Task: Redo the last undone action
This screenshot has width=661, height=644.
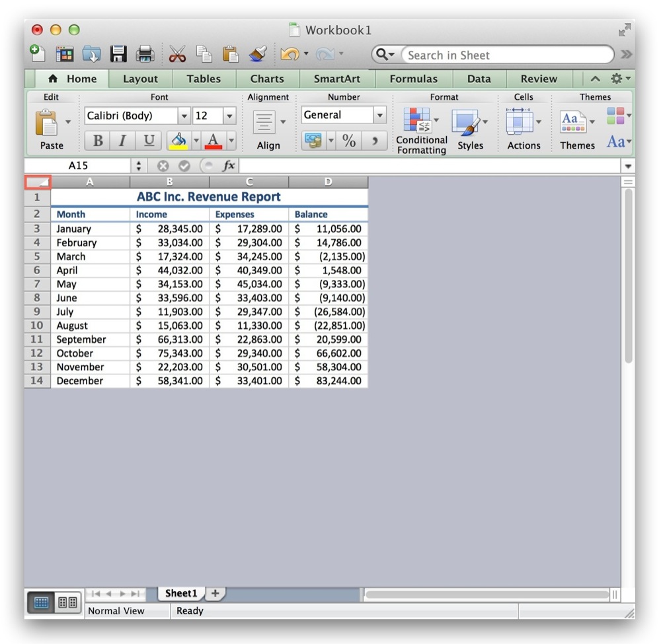Action: coord(325,54)
